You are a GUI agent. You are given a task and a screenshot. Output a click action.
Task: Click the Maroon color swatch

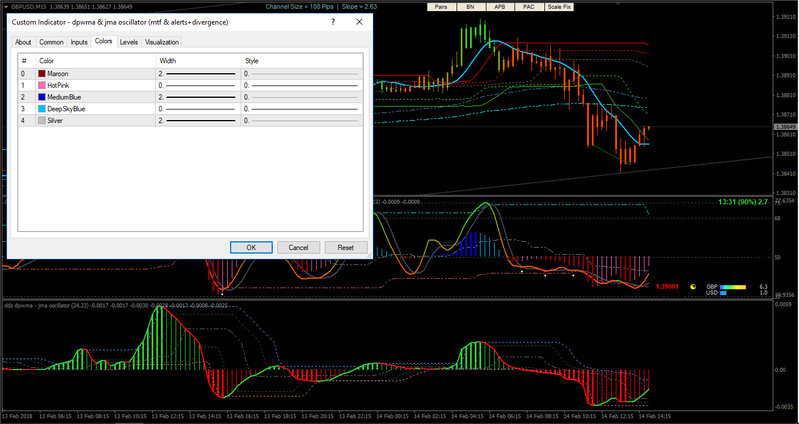[42, 74]
